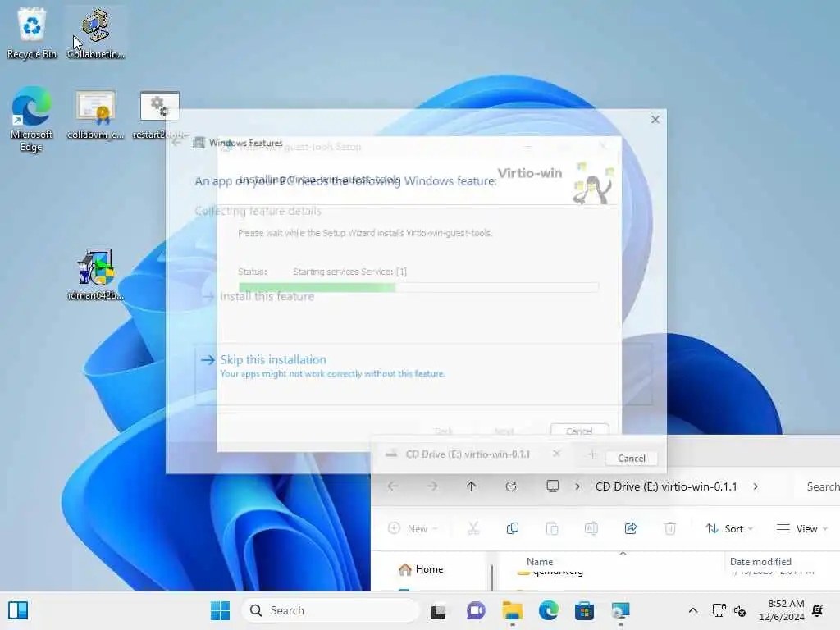This screenshot has height=630, width=840.
Task: Show hidden system tray icons
Action: (692, 610)
